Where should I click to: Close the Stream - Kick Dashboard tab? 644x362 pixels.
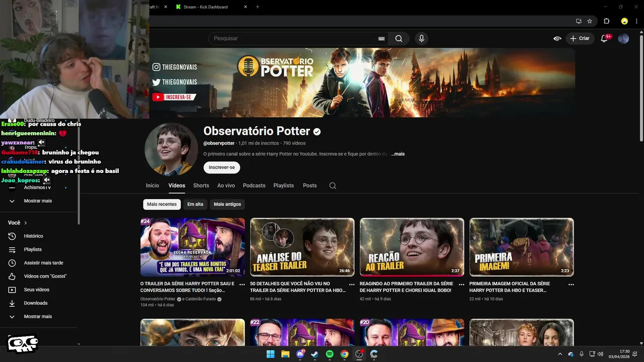[x=246, y=7]
